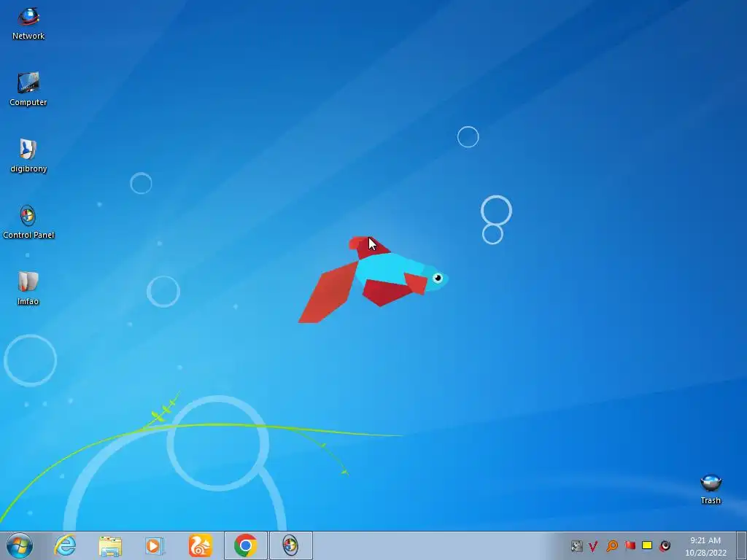Click the Trash label text
The image size is (747, 560).
(x=711, y=500)
